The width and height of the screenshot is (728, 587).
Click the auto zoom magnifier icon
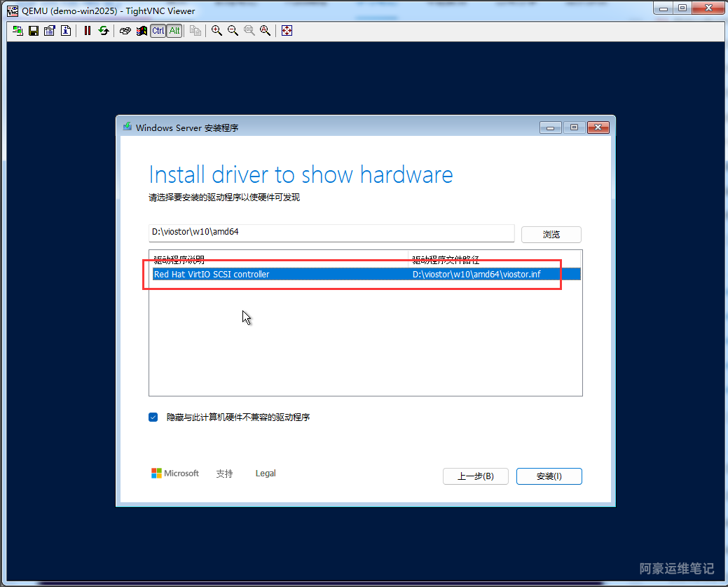(266, 31)
